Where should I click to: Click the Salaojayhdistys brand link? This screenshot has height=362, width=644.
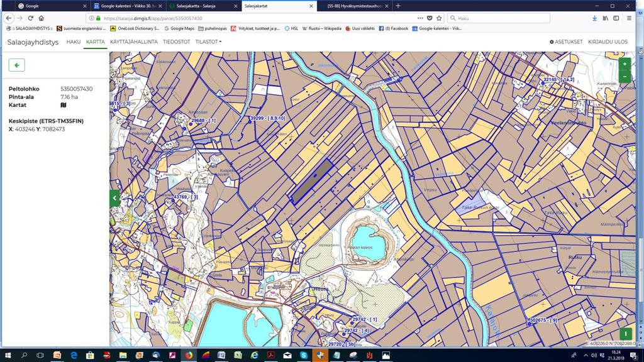(33, 42)
